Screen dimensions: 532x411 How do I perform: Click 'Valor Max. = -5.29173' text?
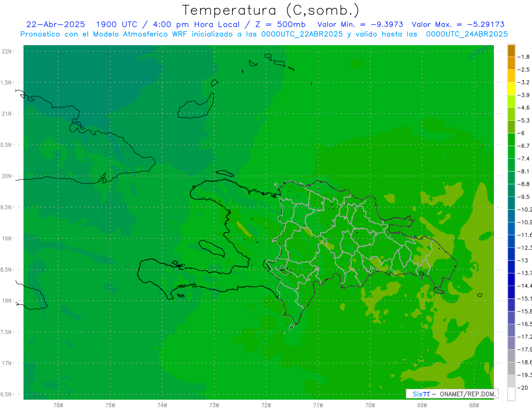coord(458,24)
